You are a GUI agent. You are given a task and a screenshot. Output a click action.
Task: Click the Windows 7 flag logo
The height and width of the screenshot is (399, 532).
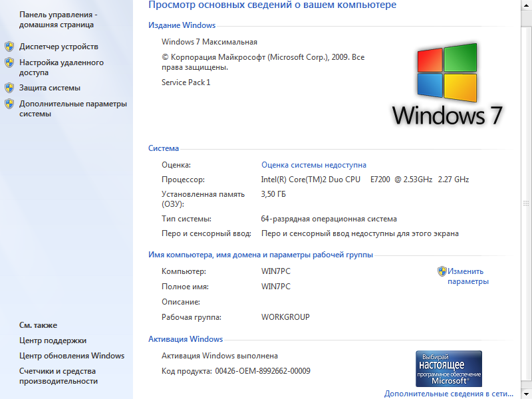pyautogui.click(x=447, y=73)
